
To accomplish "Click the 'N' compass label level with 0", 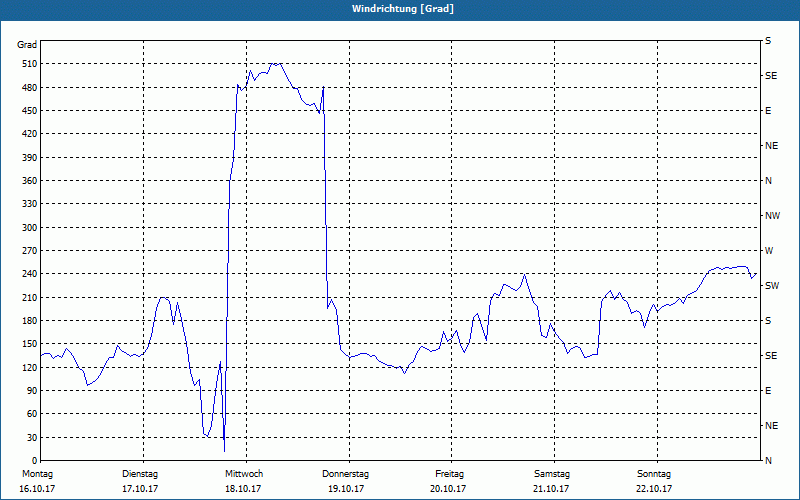I will (x=769, y=461).
